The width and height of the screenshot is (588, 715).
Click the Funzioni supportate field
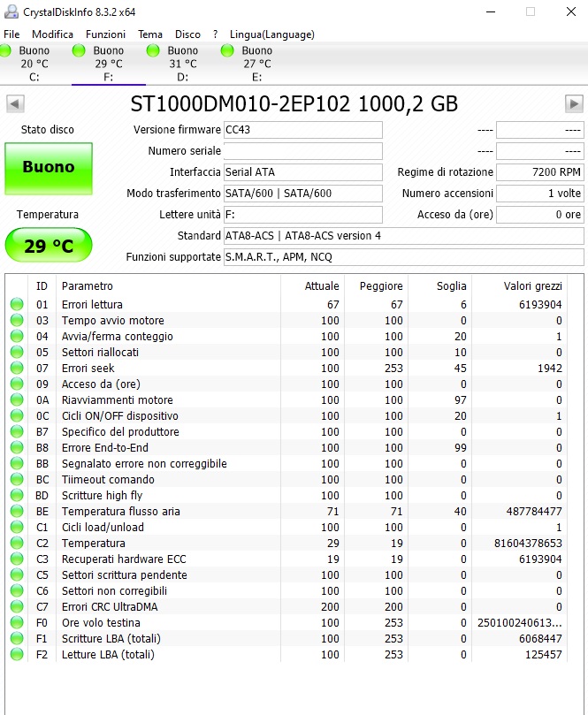pyautogui.click(x=404, y=256)
